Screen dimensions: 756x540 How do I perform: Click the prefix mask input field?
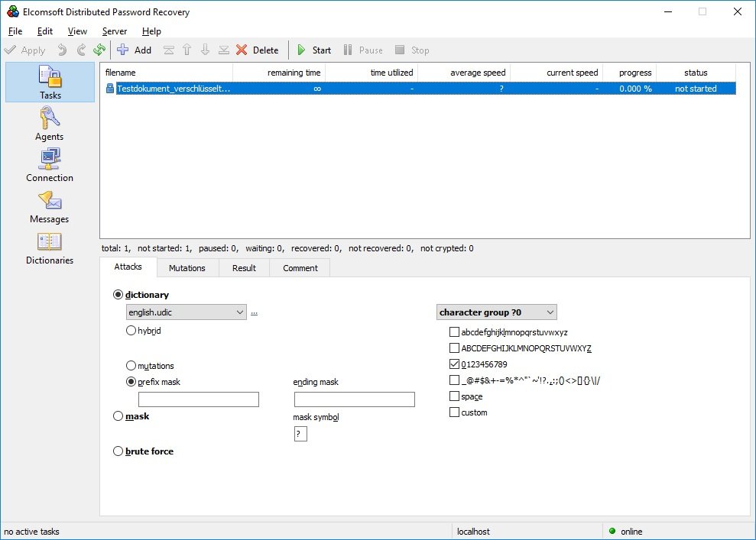[x=199, y=399]
